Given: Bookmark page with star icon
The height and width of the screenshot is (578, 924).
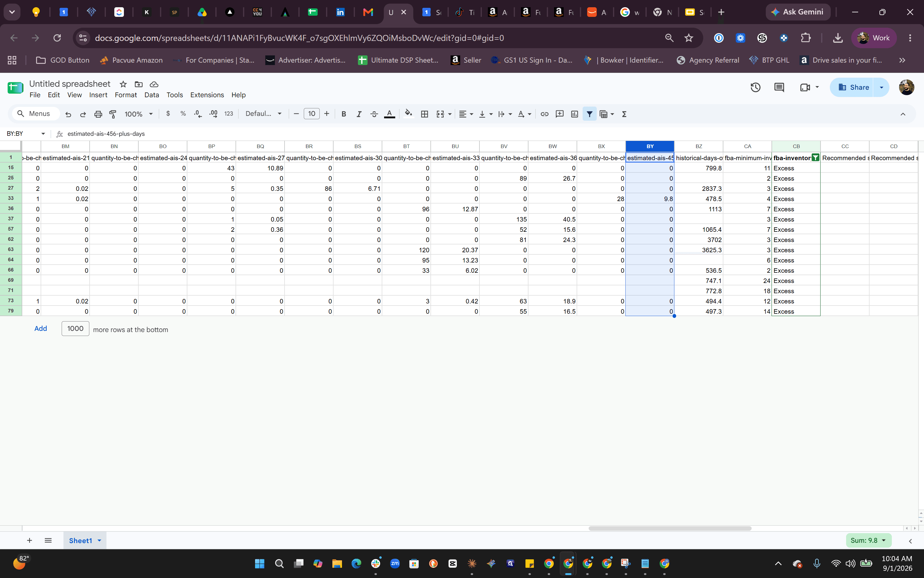Looking at the screenshot, I should (x=689, y=38).
